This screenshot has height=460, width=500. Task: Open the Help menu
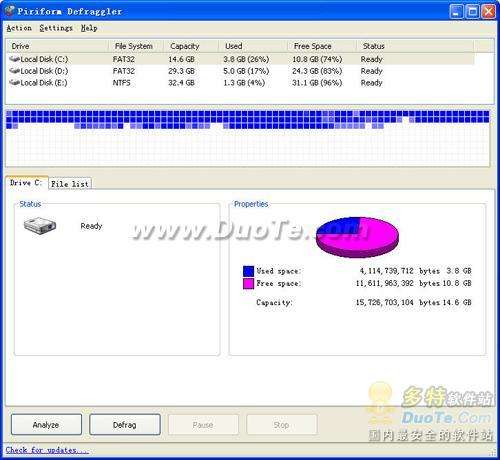[89, 28]
